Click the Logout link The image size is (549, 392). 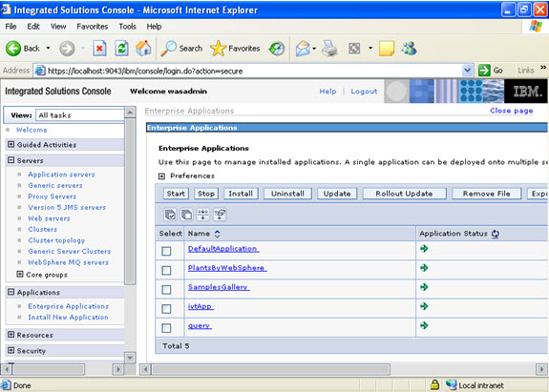pyautogui.click(x=364, y=92)
